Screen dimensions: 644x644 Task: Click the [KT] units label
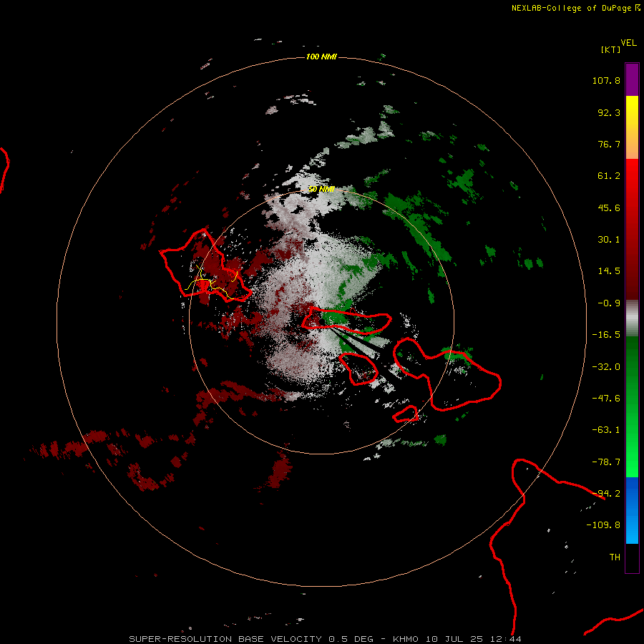pyautogui.click(x=611, y=49)
